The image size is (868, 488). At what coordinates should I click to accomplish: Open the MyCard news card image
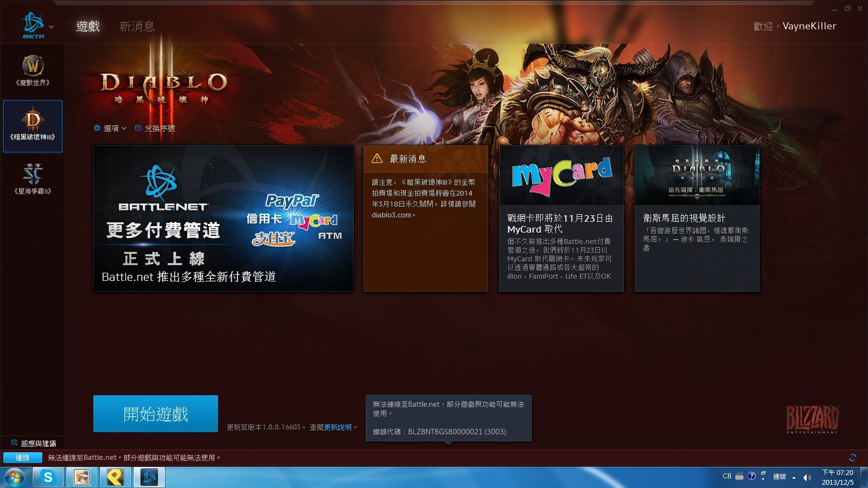click(x=561, y=175)
